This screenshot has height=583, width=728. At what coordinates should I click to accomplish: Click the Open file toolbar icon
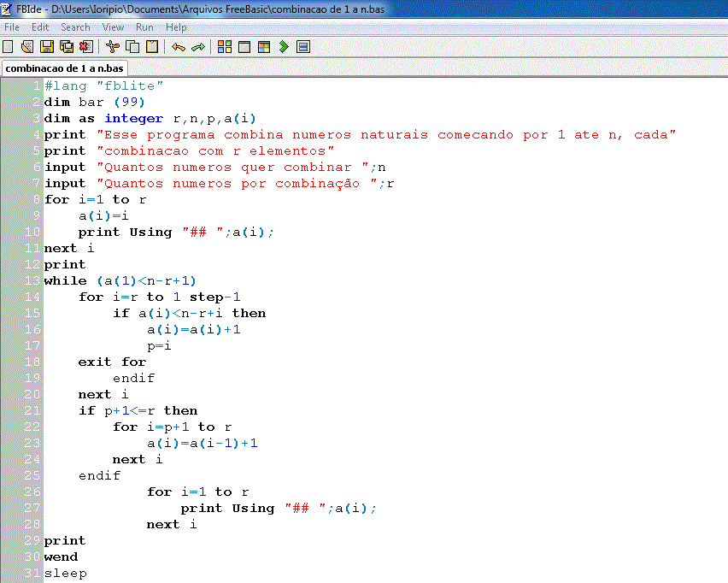[x=27, y=46]
